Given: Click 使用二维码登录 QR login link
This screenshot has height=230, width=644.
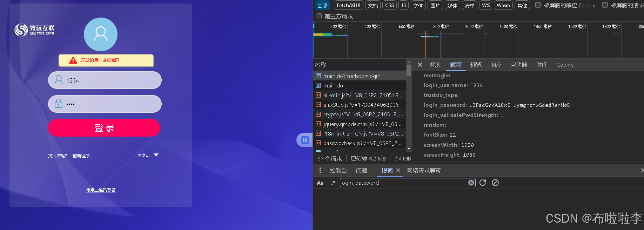Looking at the screenshot, I should pos(101,190).
